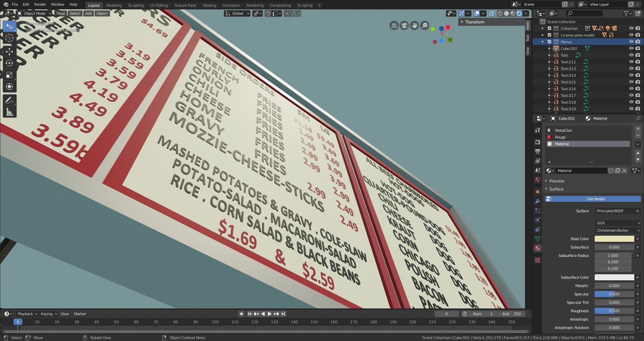Open the GGX distribution dropdown

618,223
